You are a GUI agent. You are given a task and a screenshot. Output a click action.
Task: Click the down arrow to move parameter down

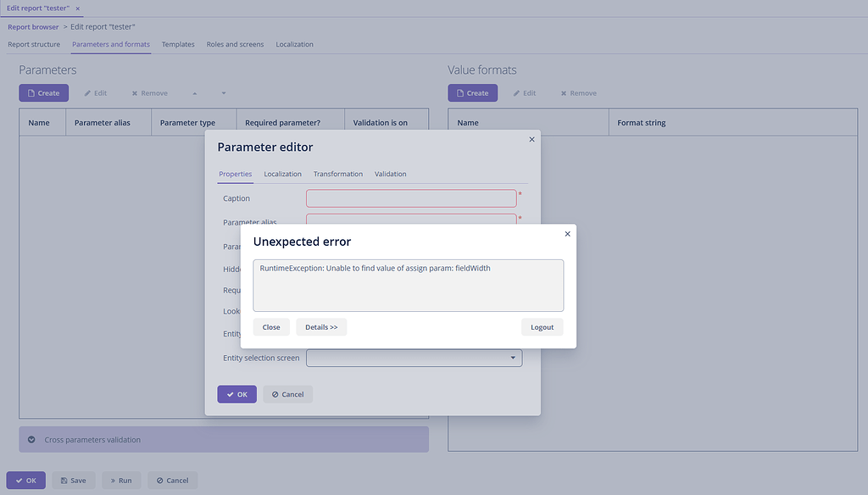(x=223, y=93)
